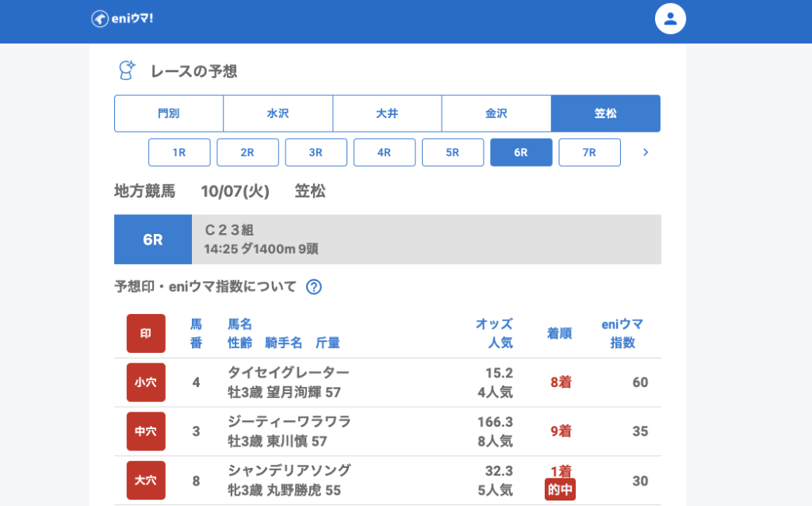Click the help question mark icon
Image resolution: width=812 pixels, height=506 pixels.
[x=313, y=287]
